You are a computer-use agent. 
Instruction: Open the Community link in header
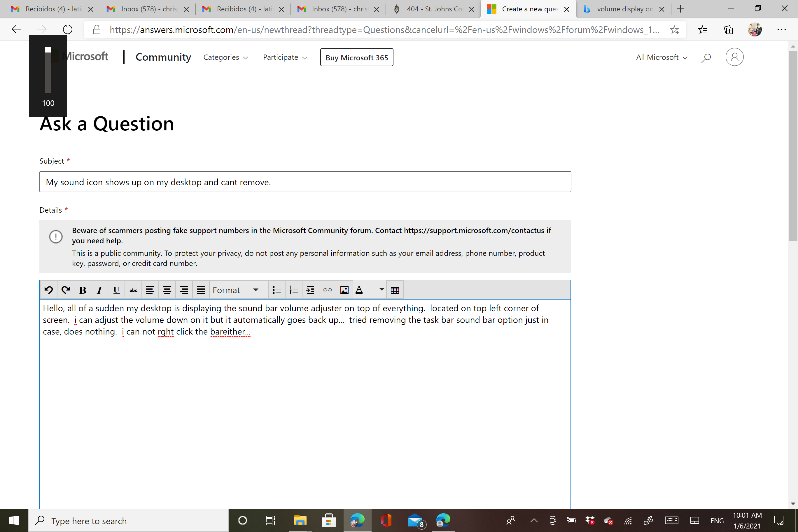tap(163, 57)
